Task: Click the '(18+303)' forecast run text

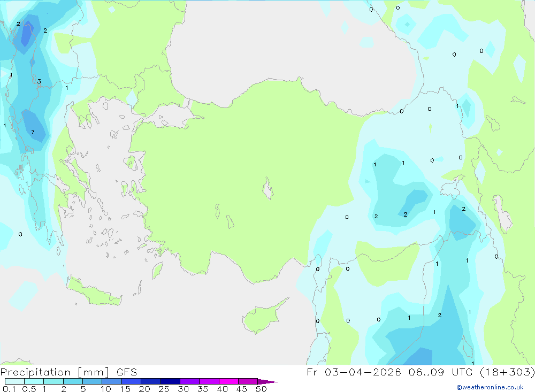Action: click(x=507, y=372)
